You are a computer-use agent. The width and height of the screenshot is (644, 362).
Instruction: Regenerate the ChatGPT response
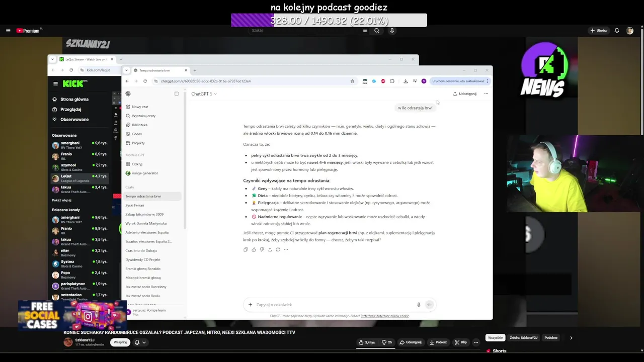(278, 249)
